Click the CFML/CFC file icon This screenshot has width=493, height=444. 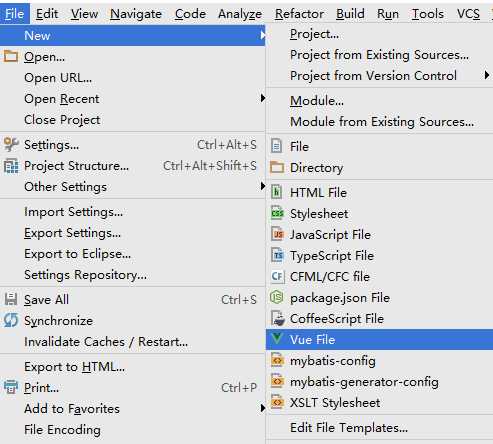click(x=277, y=276)
